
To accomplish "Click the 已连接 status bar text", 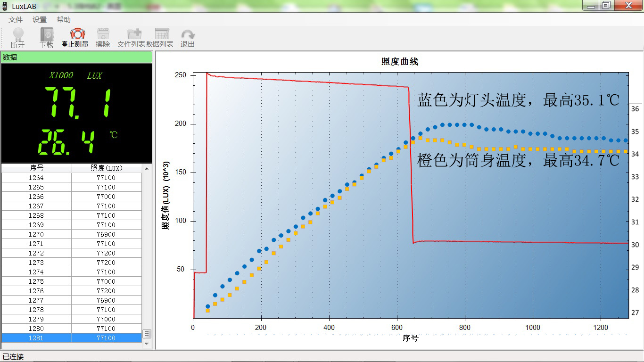I will coord(13,356).
